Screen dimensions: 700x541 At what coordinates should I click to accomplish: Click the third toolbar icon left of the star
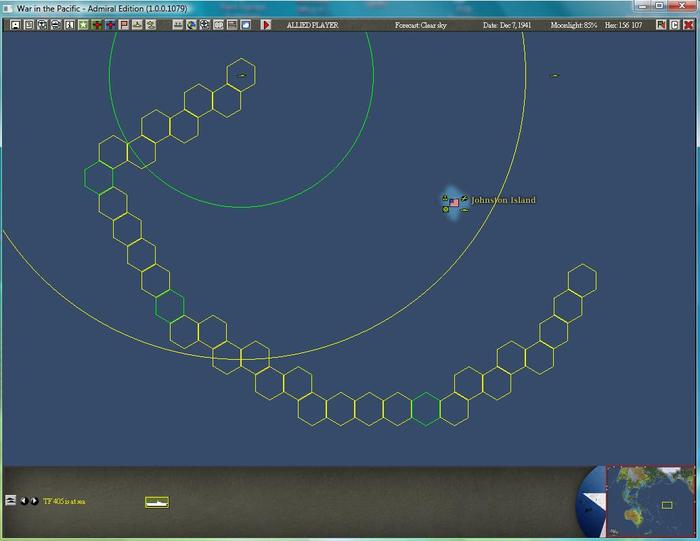pyautogui.click(x=42, y=25)
